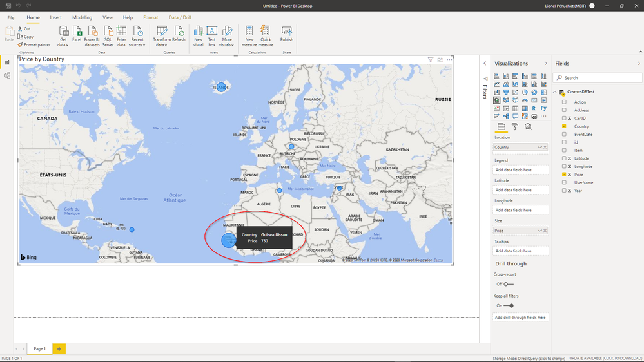Select the Scatter chart visualization

click(x=516, y=92)
